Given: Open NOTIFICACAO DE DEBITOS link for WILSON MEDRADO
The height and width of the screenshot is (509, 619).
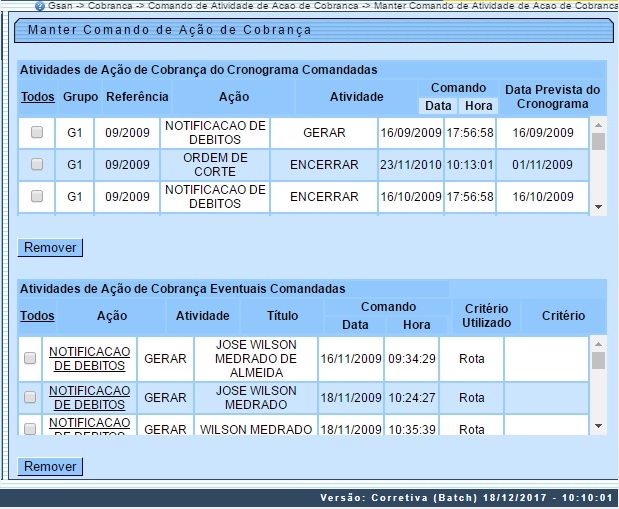Looking at the screenshot, I should [89, 425].
